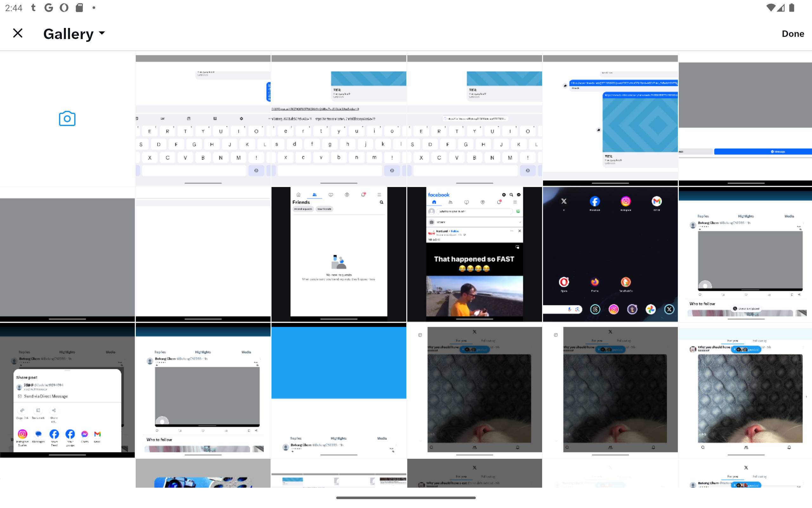Open the camera to take a photo
The image size is (812, 508).
click(67, 119)
